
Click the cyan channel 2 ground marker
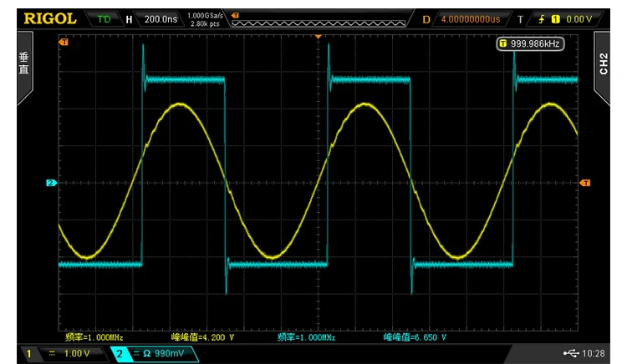tap(51, 183)
